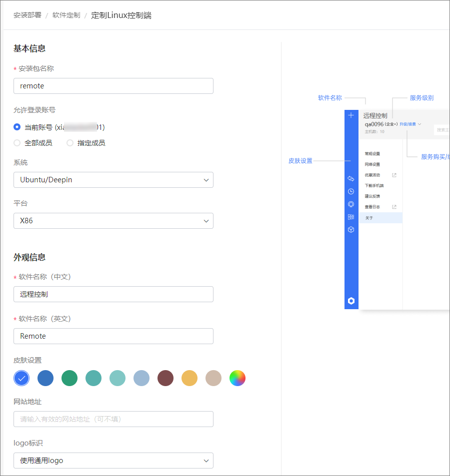The image size is (450, 476).
Task: Click 常规设置 in the preview menu
Action: pyautogui.click(x=372, y=154)
